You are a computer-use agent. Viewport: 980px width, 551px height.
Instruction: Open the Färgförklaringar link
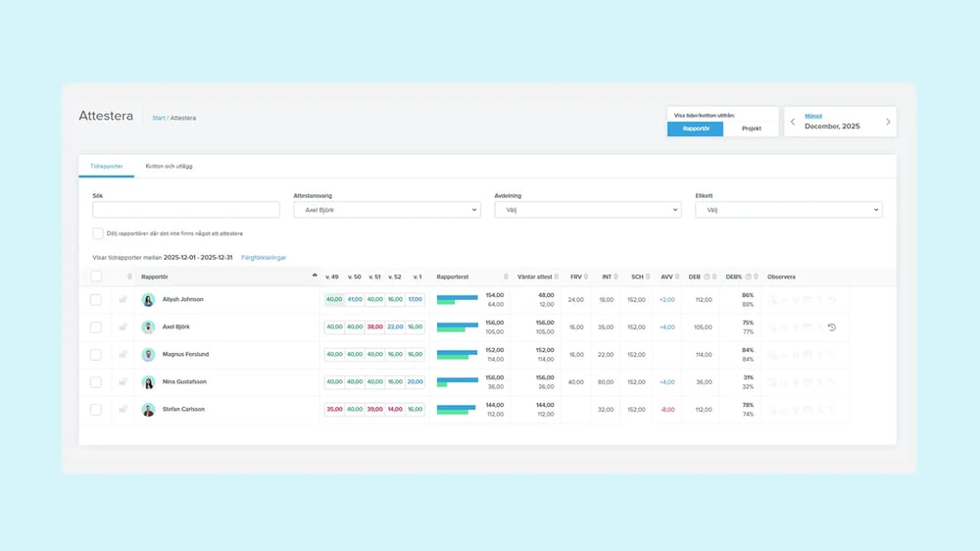(264, 257)
